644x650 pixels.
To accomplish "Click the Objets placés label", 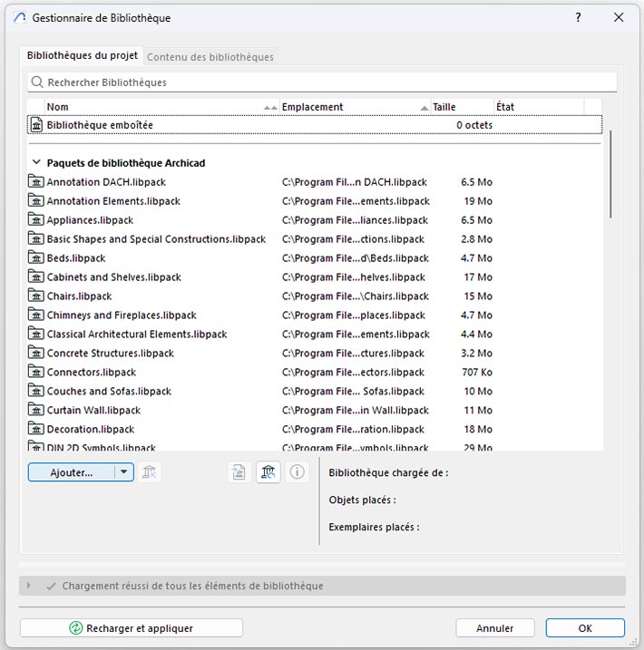I will tap(363, 500).
